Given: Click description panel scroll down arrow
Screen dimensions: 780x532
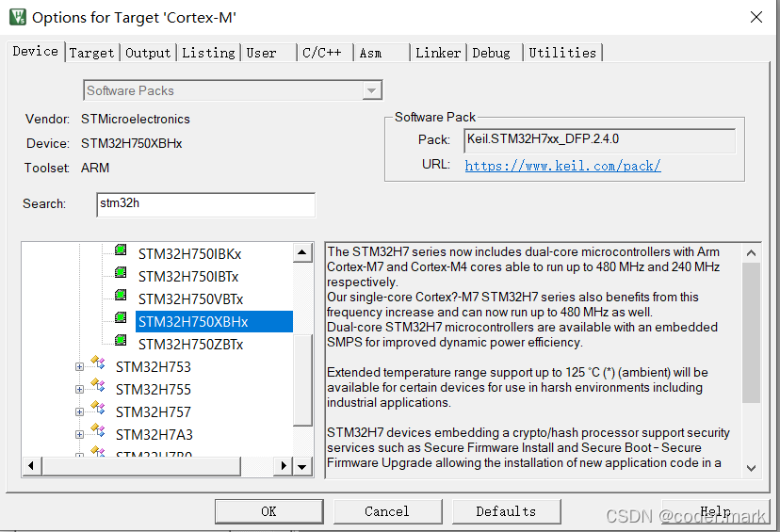Looking at the screenshot, I should [x=751, y=468].
